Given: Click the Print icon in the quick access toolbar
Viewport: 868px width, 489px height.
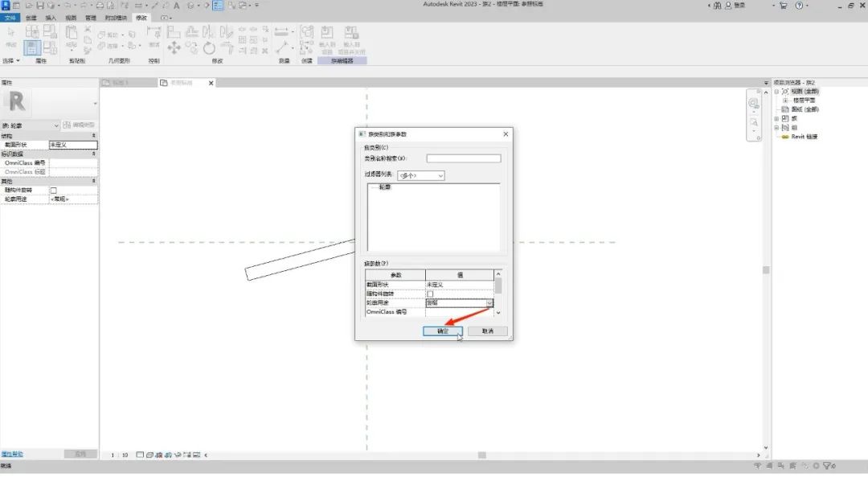Looking at the screenshot, I should coord(100,6).
